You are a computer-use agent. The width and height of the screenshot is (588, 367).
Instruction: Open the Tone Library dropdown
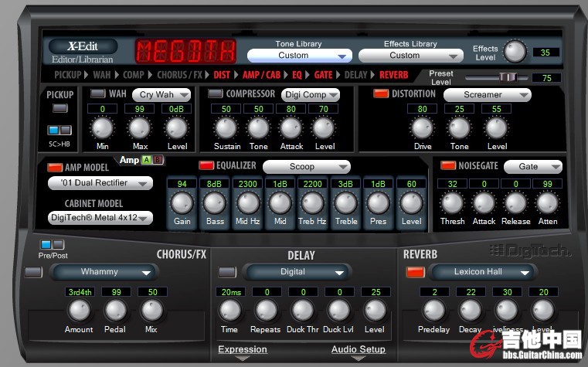(x=300, y=56)
